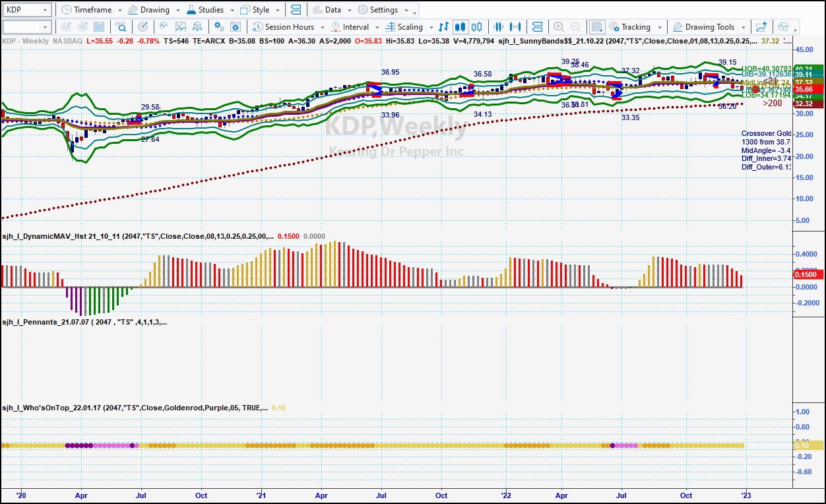Click the search data magnifier icon
Viewport: 826px width, 504px height.
[121, 27]
